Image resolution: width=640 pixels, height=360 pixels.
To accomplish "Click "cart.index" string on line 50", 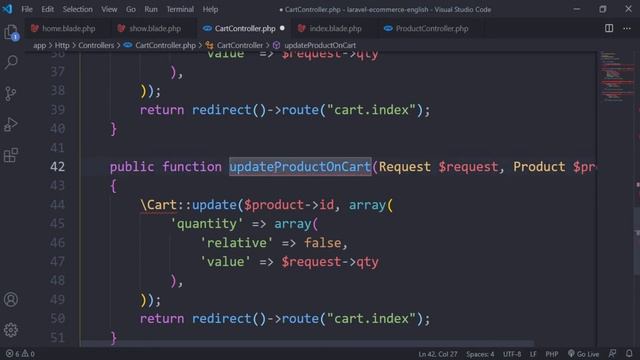I will point(371,318).
